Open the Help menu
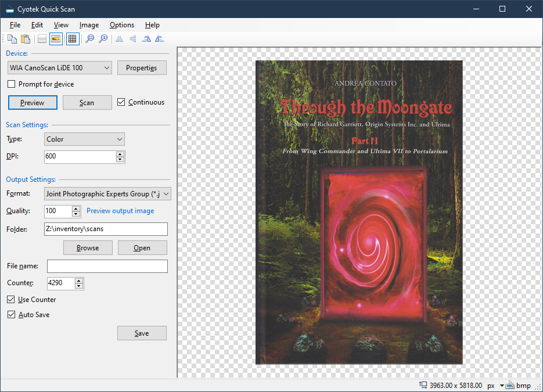This screenshot has height=392, width=543. pyautogui.click(x=152, y=25)
